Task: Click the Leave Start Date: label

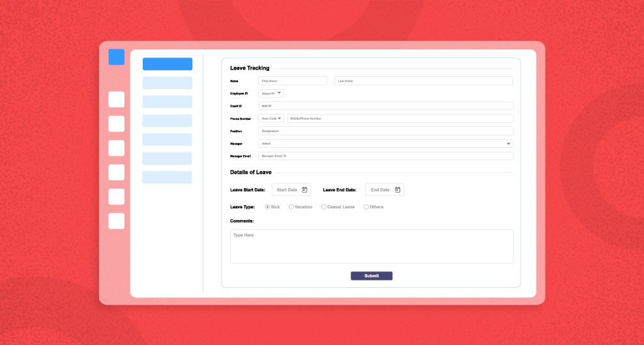Action: point(248,190)
